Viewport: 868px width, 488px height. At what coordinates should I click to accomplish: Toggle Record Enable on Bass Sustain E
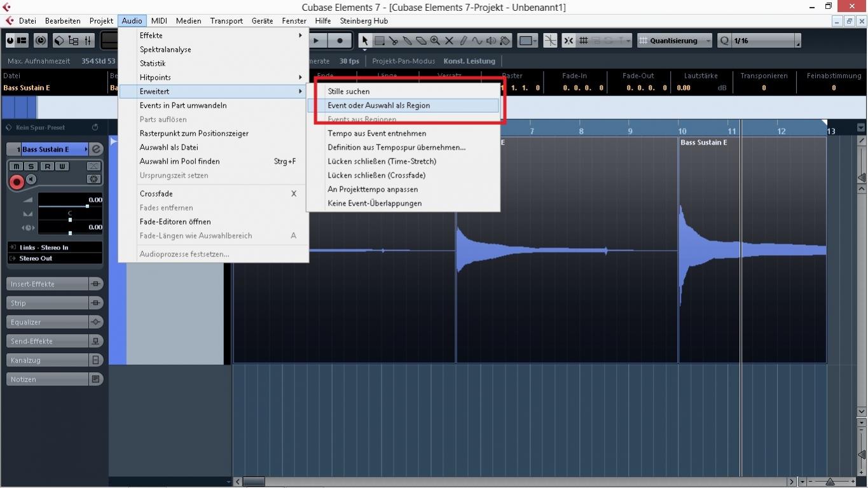click(17, 182)
